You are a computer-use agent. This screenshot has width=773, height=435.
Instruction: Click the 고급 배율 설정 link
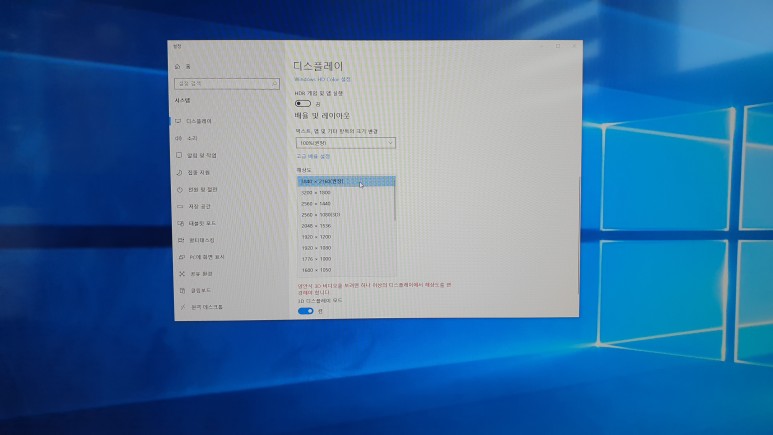[313, 156]
